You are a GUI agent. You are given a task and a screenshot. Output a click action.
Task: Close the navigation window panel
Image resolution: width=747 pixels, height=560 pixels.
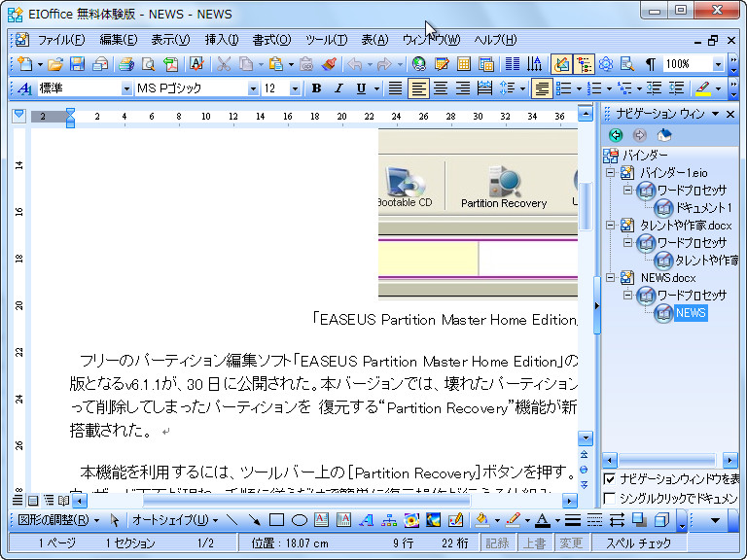[730, 114]
